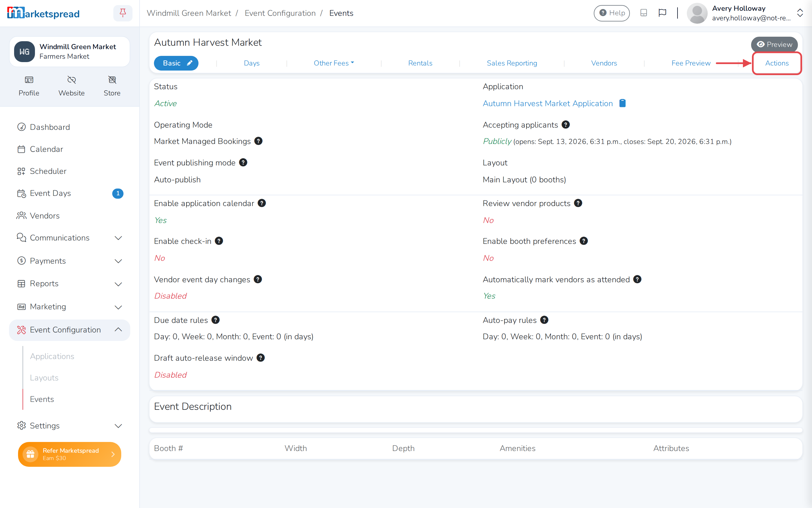812x508 pixels.
Task: Show help for Auto-pay rules
Action: [544, 320]
